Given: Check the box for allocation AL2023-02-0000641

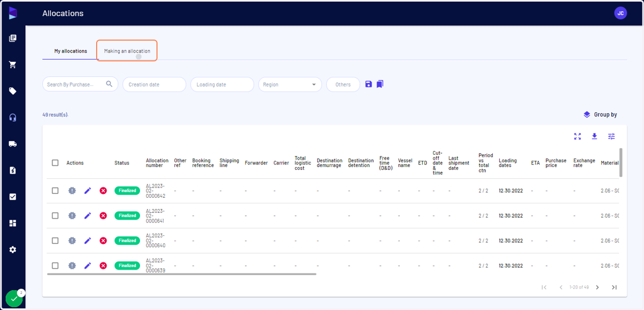Looking at the screenshot, I should tap(55, 215).
